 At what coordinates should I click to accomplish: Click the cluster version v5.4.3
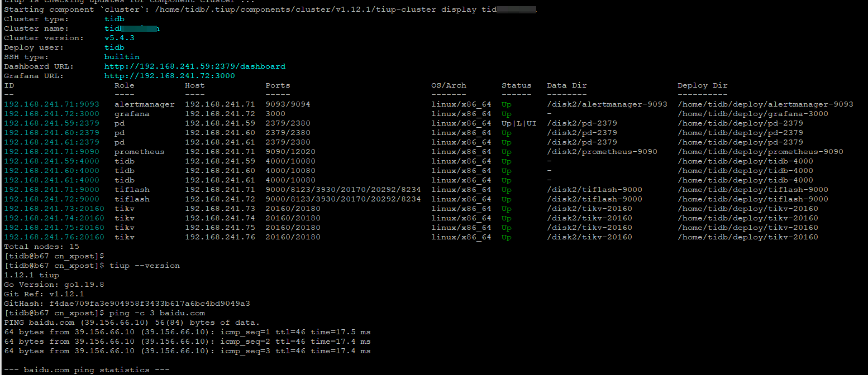point(119,38)
